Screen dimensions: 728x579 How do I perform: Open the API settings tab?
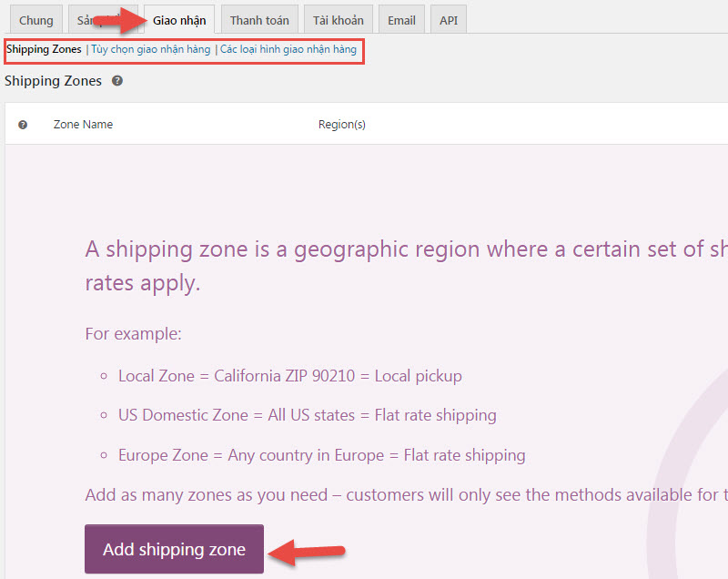click(x=449, y=20)
